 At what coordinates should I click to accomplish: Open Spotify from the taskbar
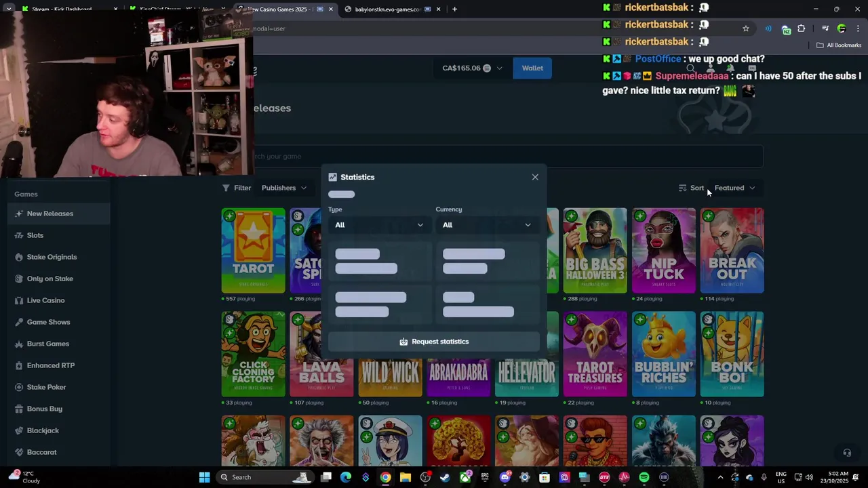coord(644,477)
